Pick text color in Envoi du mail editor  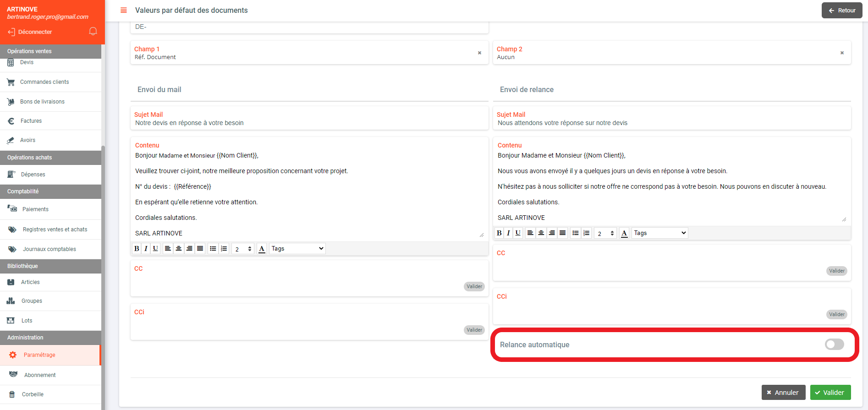[x=262, y=249]
